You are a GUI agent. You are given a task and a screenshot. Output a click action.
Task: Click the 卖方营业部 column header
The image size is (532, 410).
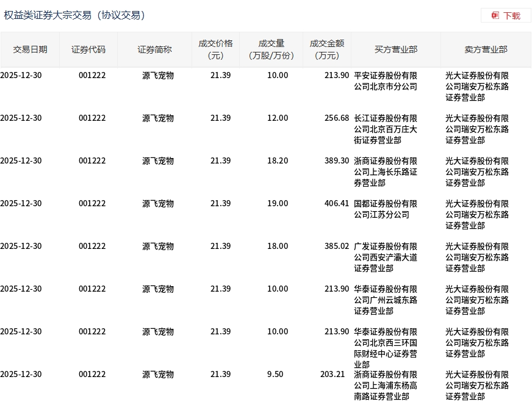[486, 49]
